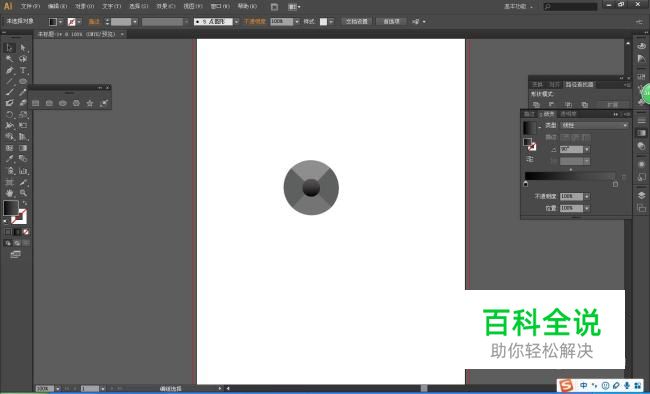The image size is (650, 394).
Task: Open control bar stroke color dropdown
Action: coord(79,22)
